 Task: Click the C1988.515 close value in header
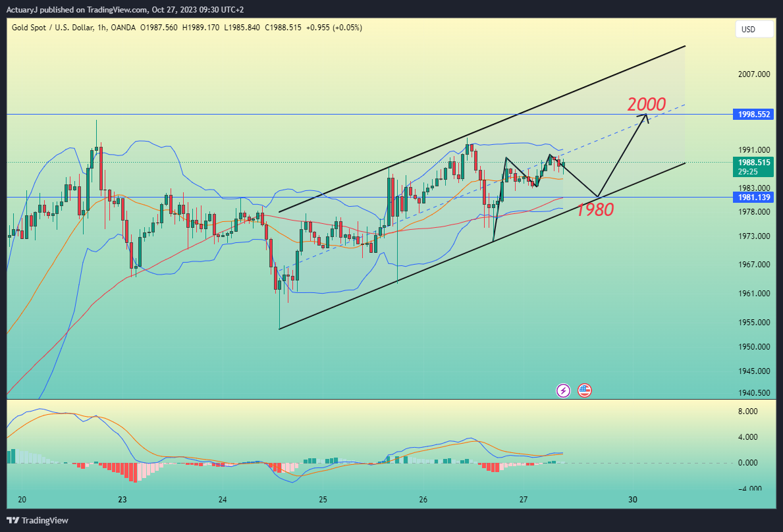(283, 28)
